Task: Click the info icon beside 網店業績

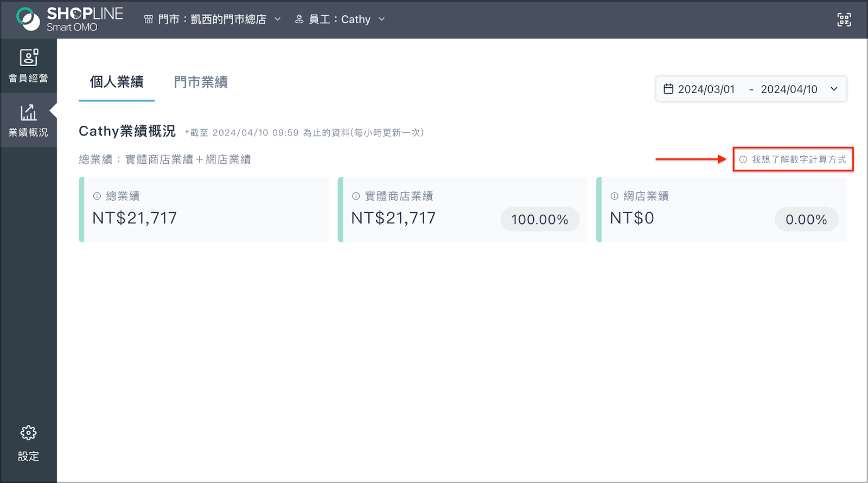Action: (x=615, y=196)
